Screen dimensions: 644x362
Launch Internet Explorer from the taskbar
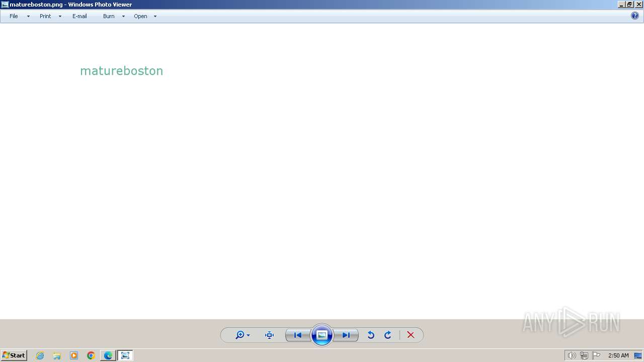(x=40, y=355)
